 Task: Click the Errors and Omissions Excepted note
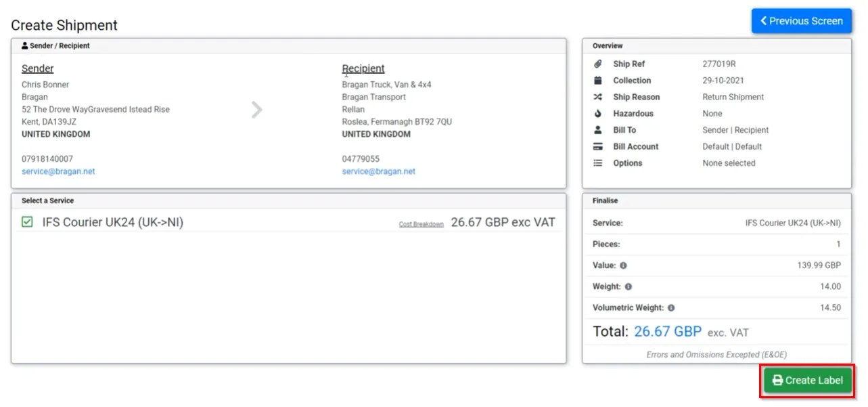tap(717, 355)
